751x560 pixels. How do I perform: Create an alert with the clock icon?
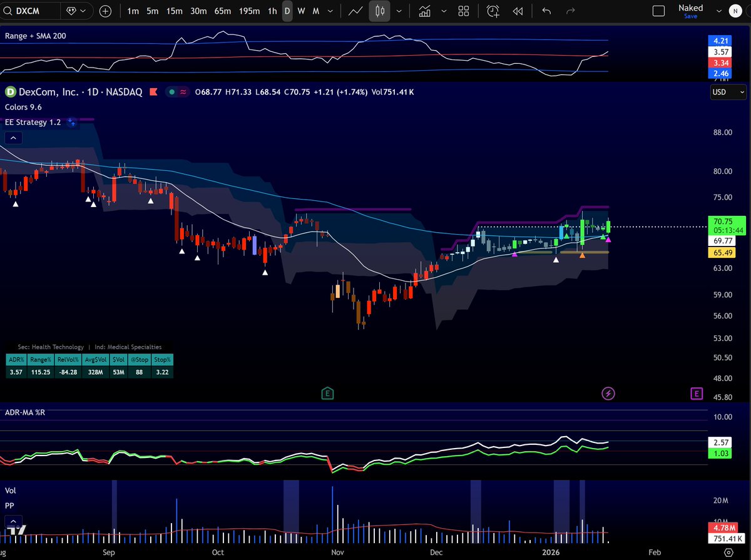pyautogui.click(x=493, y=11)
